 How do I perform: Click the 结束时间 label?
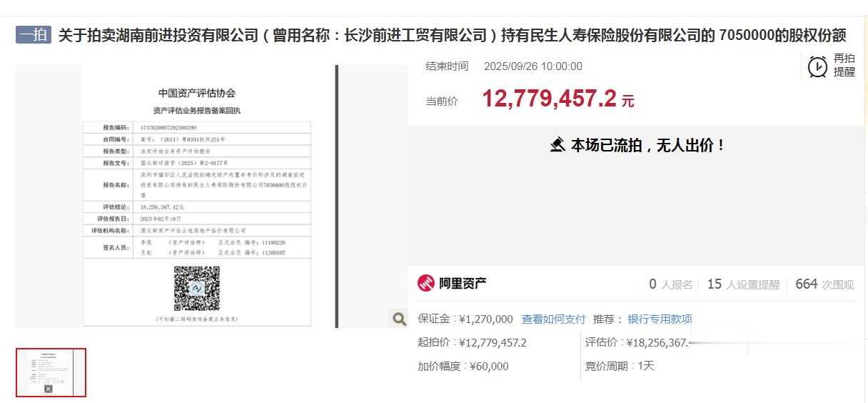[x=447, y=66]
